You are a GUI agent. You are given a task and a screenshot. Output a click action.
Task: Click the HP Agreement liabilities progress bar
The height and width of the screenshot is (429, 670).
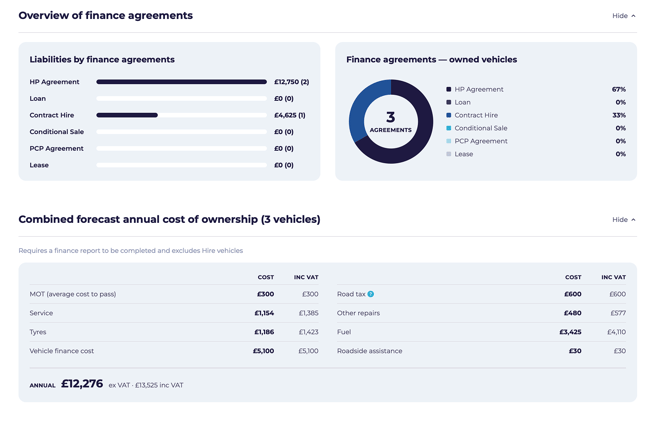click(182, 82)
